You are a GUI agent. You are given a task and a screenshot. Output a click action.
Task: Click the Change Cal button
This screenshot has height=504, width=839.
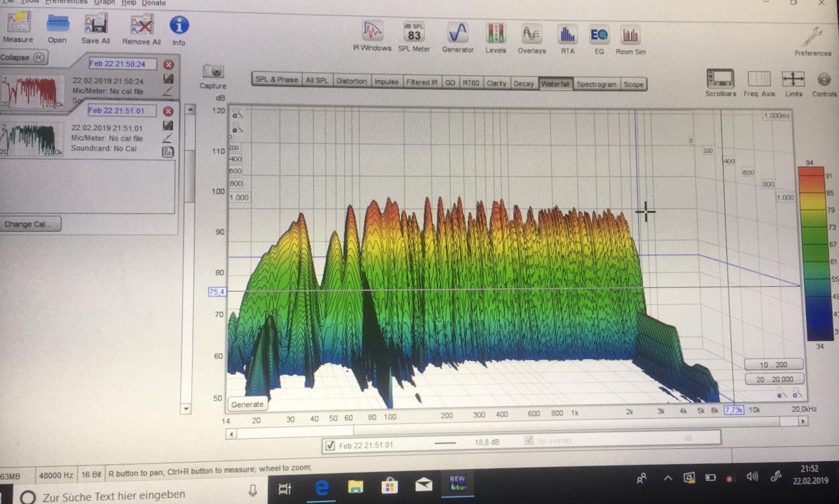(27, 224)
